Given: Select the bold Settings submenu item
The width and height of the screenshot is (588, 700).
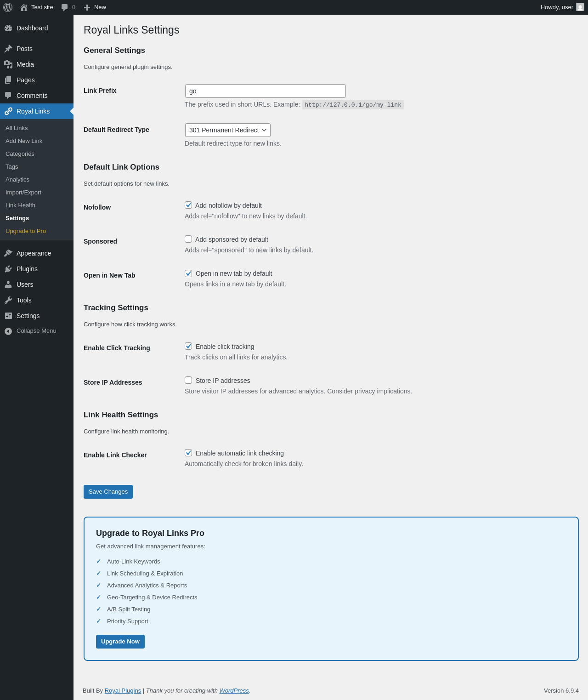Looking at the screenshot, I should pyautogui.click(x=17, y=218).
